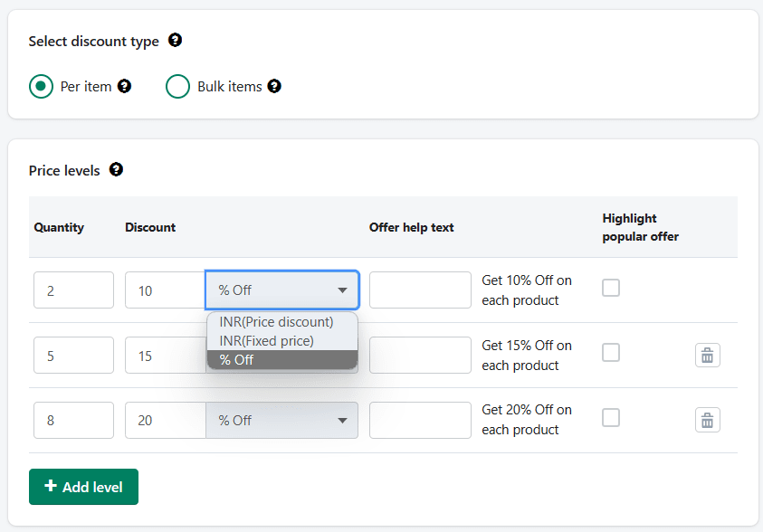Open discount type dropdown in quantity 8 row
This screenshot has width=763, height=532.
click(282, 421)
